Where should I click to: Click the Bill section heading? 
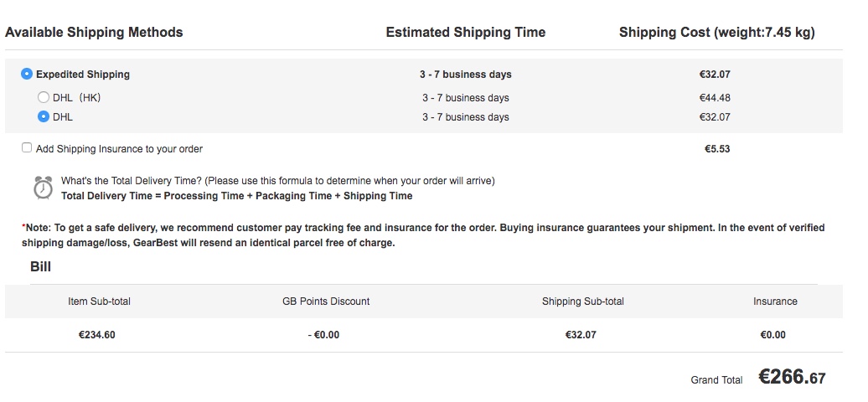[x=40, y=266]
